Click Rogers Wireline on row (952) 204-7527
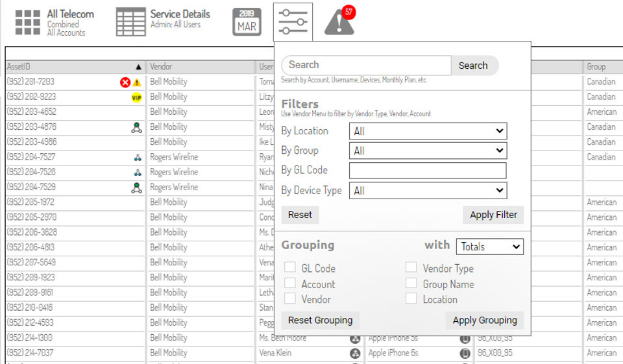The image size is (623, 364). (174, 158)
